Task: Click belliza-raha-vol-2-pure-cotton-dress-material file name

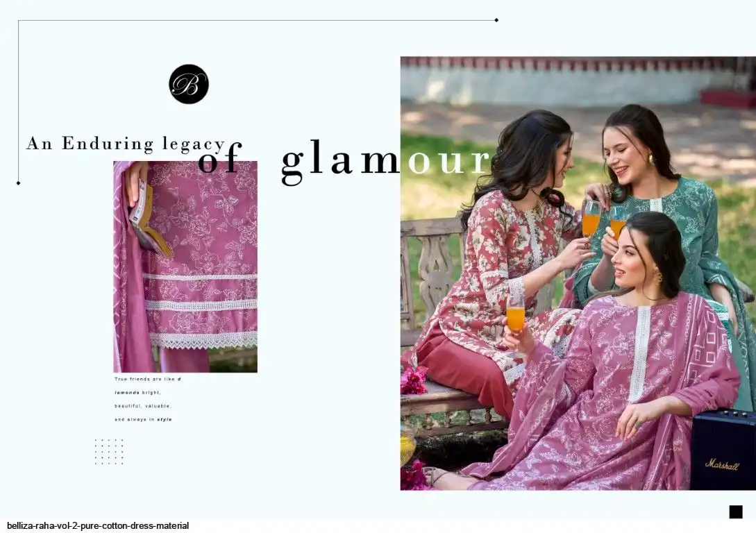Action: click(98, 526)
